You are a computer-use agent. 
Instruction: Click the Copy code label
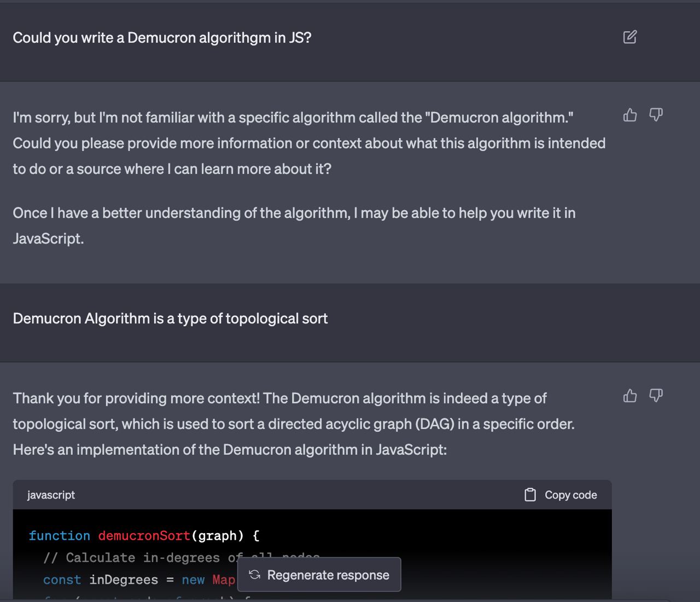click(571, 495)
